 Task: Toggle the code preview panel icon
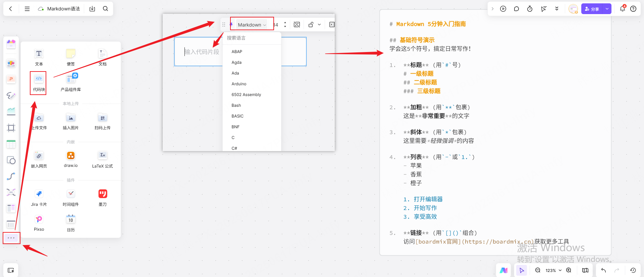pos(332,25)
